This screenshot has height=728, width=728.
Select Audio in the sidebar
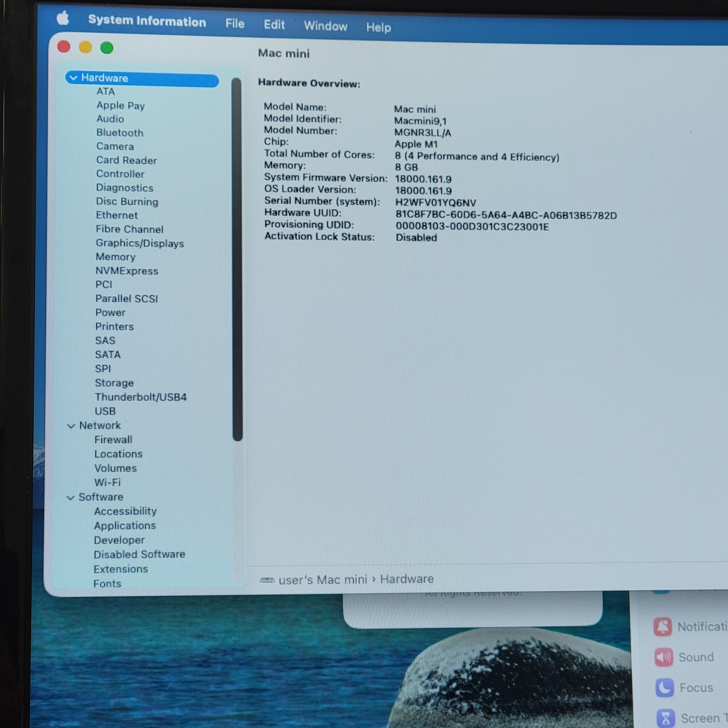(110, 119)
